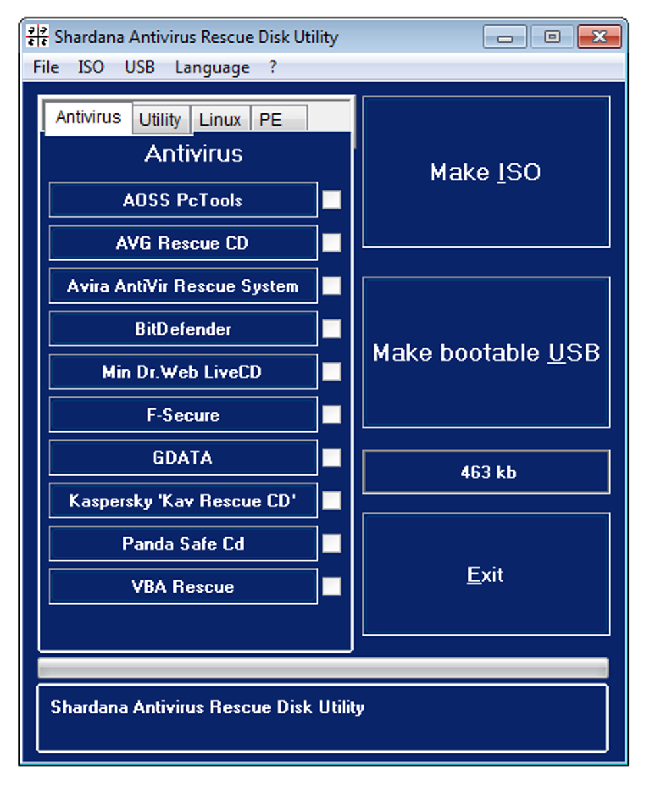The image size is (672, 789).
Task: Switch to the PE tab
Action: (279, 120)
